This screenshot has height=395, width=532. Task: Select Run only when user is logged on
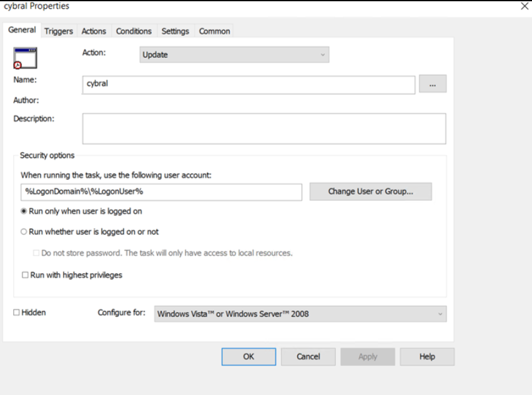point(24,212)
